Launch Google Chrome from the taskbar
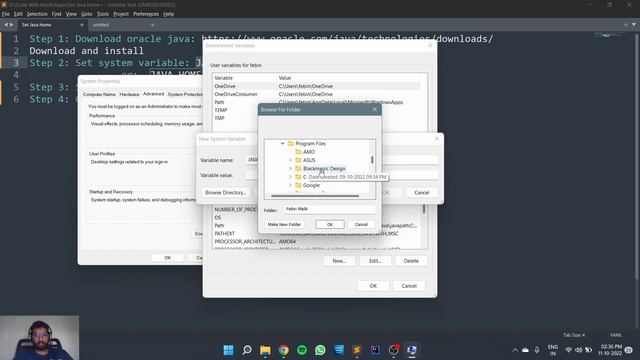This screenshot has height=360, width=640. [284, 350]
